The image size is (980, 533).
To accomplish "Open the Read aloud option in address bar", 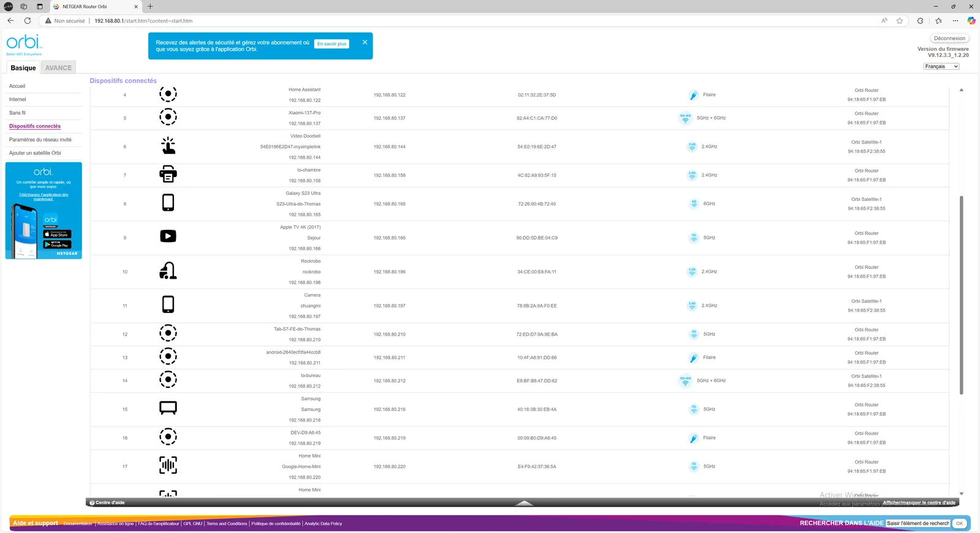I will tap(884, 21).
